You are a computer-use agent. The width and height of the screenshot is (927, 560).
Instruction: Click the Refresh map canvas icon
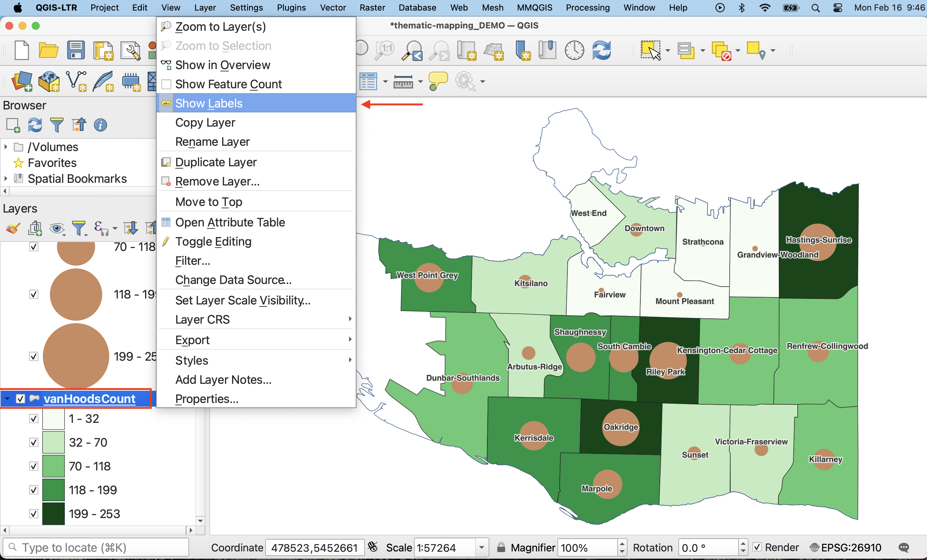pos(601,50)
